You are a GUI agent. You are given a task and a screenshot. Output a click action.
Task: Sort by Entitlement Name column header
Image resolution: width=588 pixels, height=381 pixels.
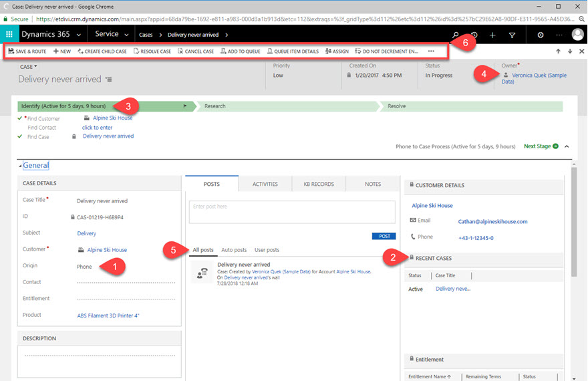point(430,376)
